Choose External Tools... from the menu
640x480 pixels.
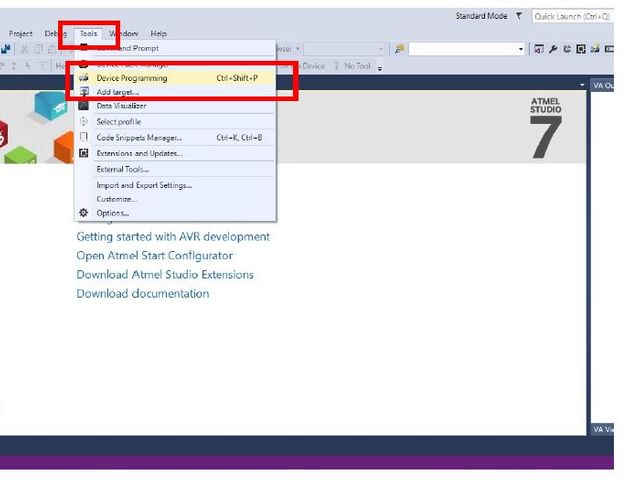coord(122,169)
